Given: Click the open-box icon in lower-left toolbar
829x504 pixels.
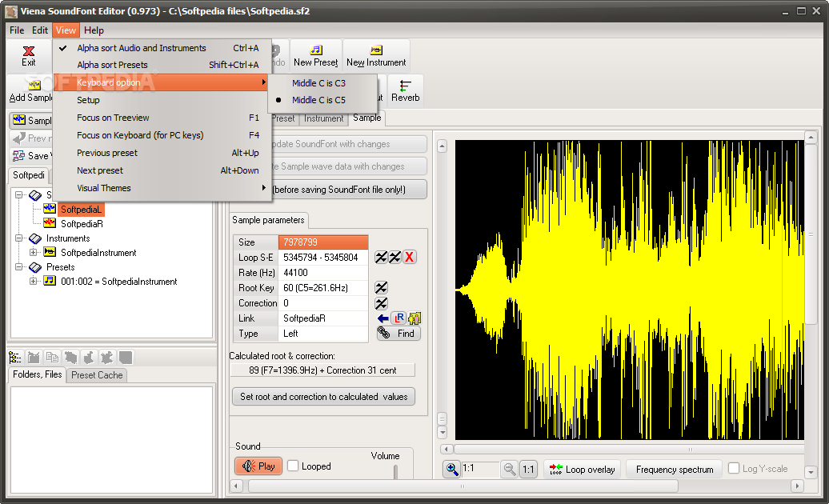Looking at the screenshot, I should click(34, 358).
